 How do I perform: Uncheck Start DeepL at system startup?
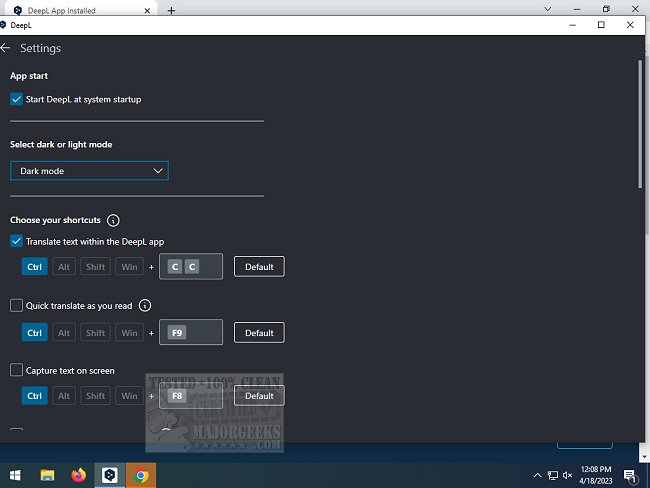tap(16, 99)
